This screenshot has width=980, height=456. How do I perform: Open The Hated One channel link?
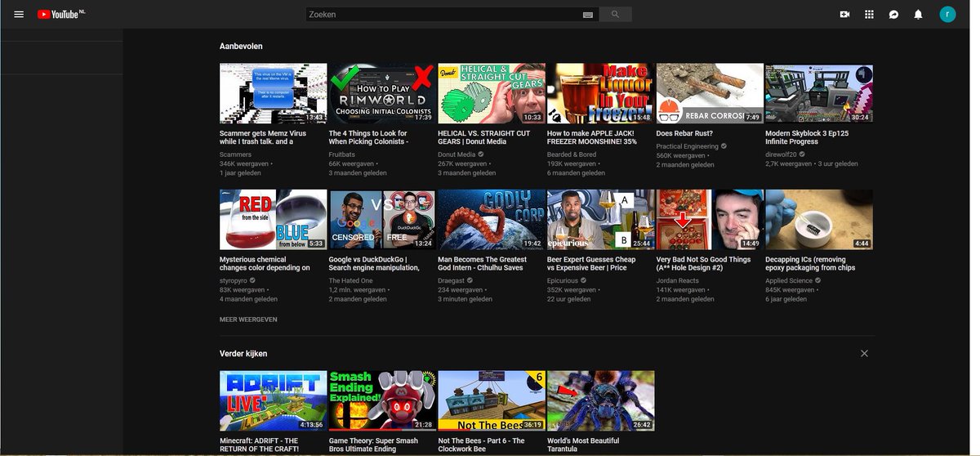pyautogui.click(x=351, y=280)
